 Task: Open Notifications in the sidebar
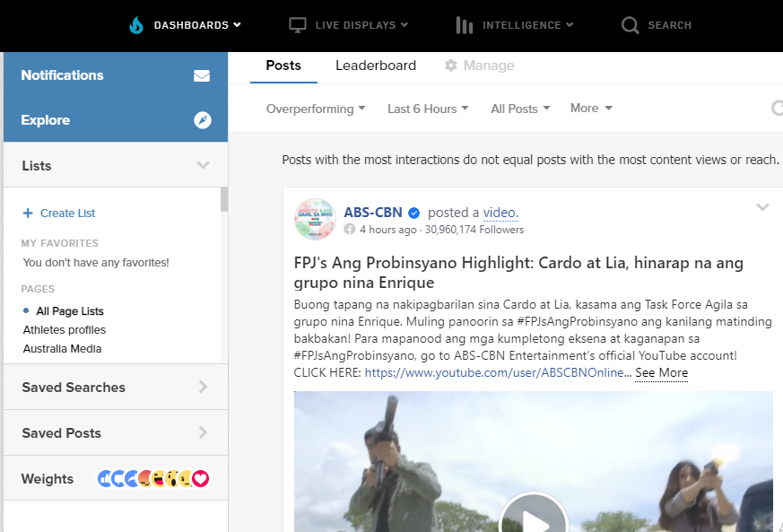point(116,75)
